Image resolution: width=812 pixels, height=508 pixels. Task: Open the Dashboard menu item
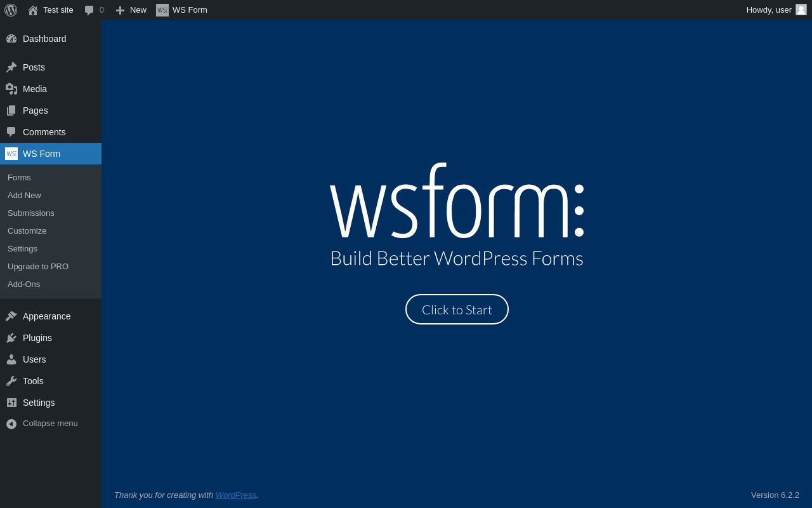51,39
